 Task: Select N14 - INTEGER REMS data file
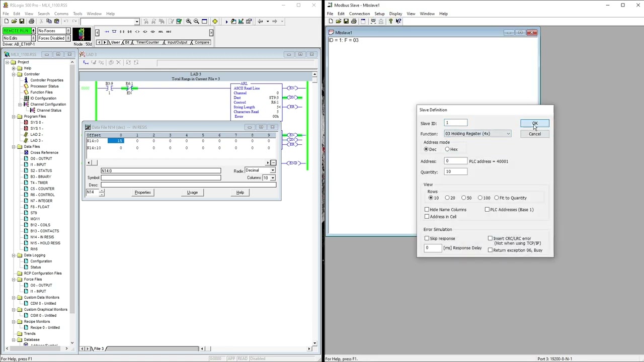pos(42,237)
